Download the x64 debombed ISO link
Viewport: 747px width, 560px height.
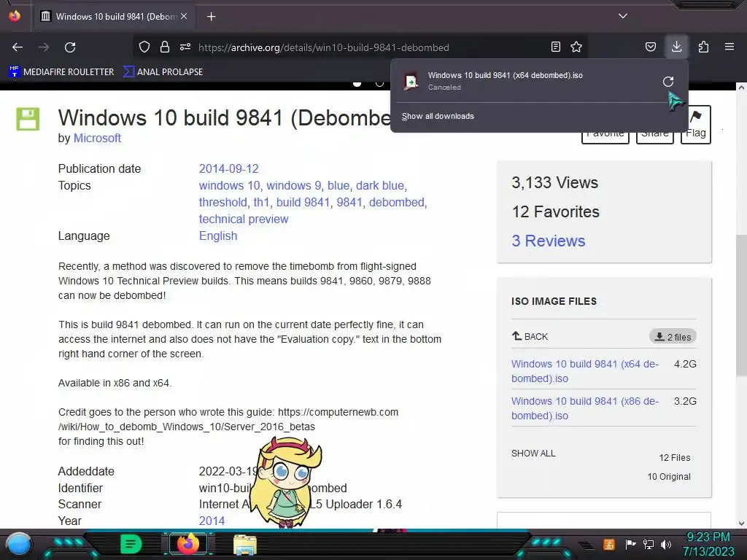585,371
